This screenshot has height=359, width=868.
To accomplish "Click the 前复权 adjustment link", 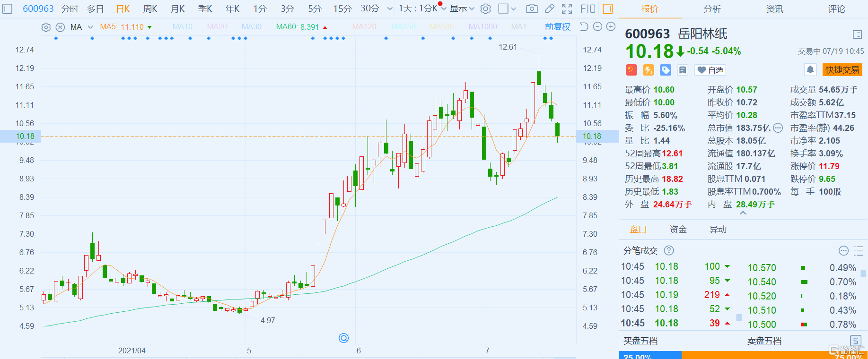I will click(x=557, y=27).
